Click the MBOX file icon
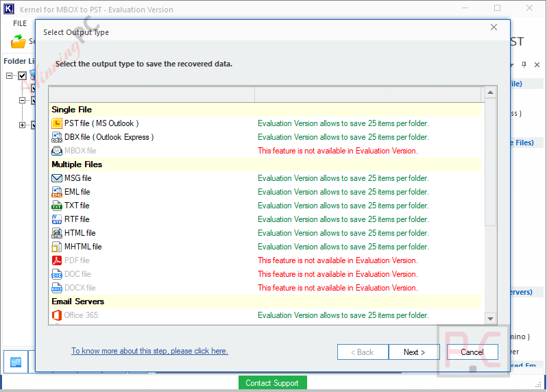The image size is (547, 392). [57, 151]
